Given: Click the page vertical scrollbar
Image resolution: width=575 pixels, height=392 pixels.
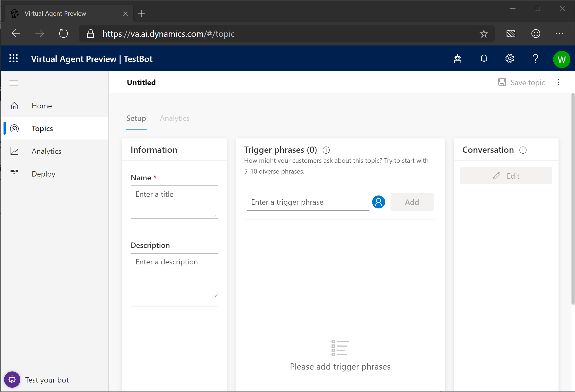Looking at the screenshot, I should point(573,199).
